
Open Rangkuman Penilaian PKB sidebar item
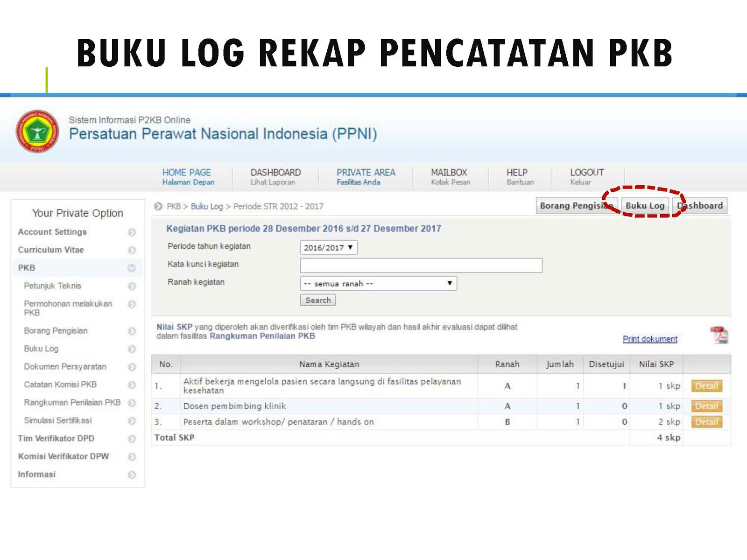click(72, 402)
